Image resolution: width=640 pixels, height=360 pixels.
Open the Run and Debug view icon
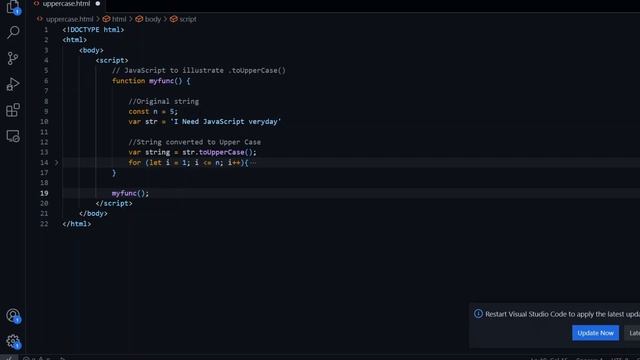coord(13,84)
